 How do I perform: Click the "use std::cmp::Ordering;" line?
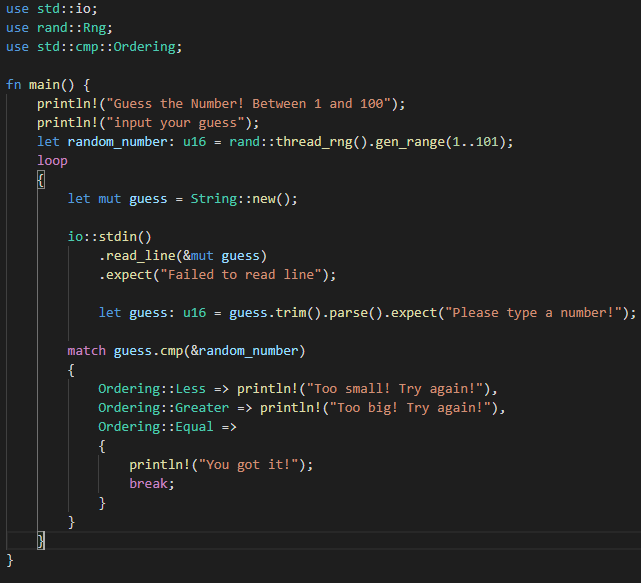click(x=94, y=47)
